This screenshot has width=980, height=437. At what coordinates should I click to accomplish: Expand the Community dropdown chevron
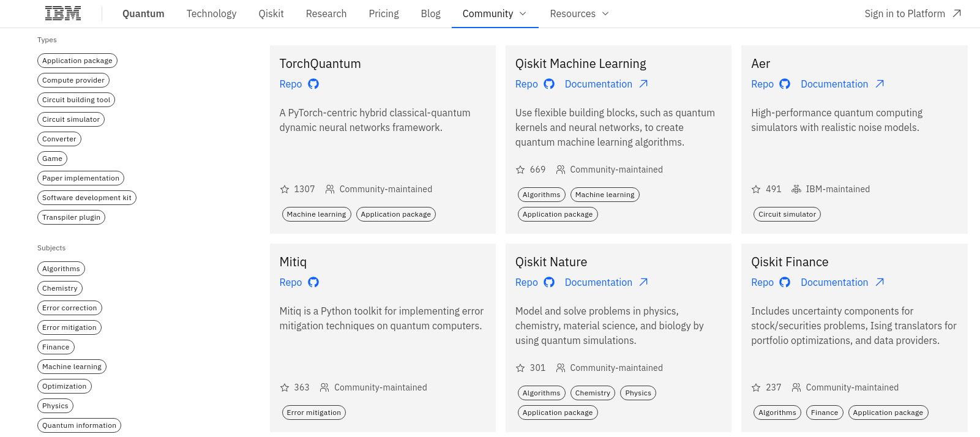click(523, 13)
